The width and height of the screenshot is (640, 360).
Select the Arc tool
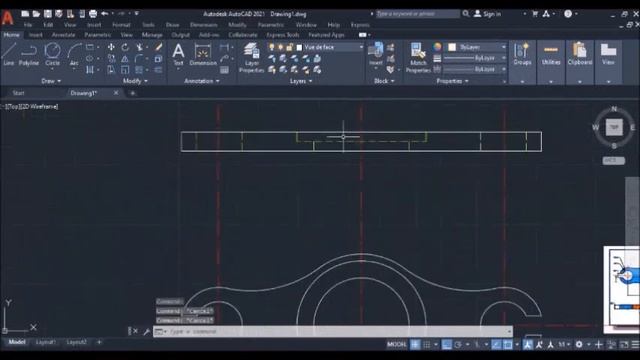(74, 55)
